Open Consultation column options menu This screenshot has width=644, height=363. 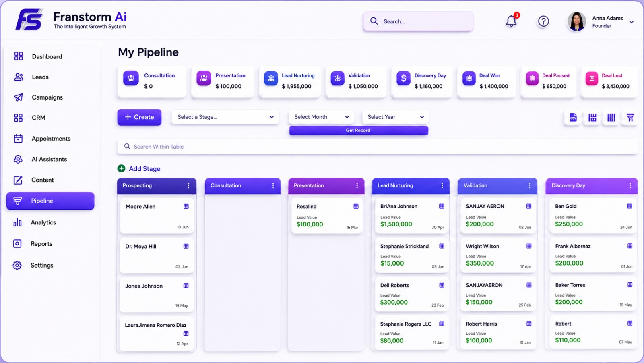tap(273, 186)
